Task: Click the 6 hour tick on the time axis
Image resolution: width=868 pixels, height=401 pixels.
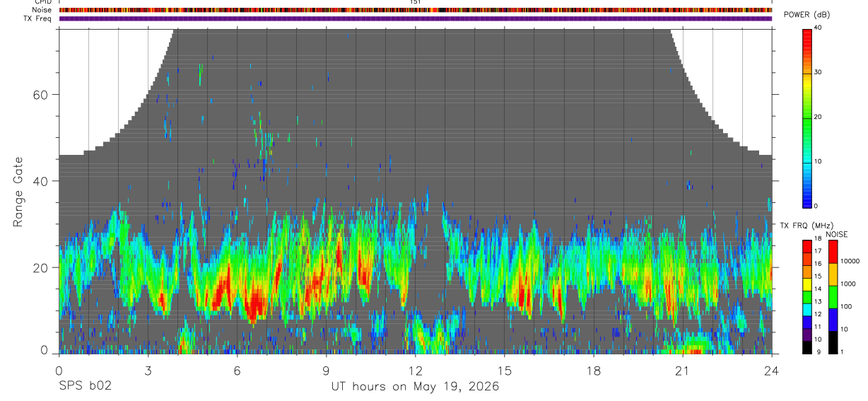Action: [237, 369]
